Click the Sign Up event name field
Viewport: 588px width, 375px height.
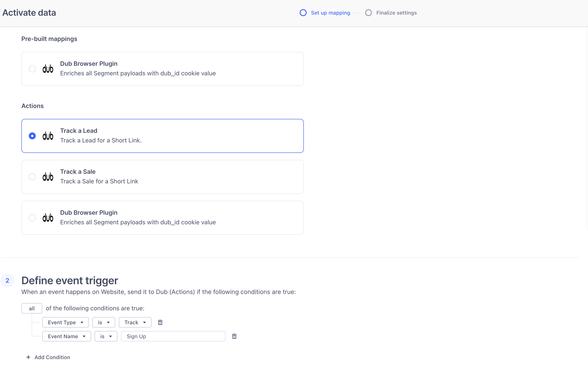point(173,336)
